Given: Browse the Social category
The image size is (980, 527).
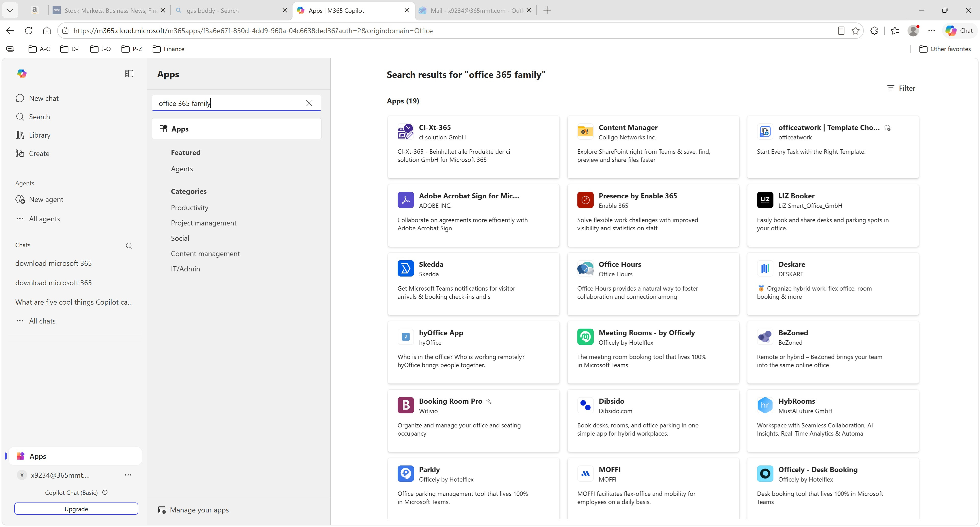Looking at the screenshot, I should tap(180, 238).
